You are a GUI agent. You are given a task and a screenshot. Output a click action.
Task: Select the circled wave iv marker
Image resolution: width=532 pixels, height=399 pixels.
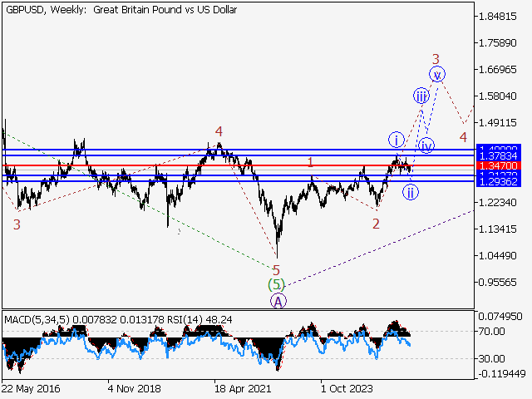coord(426,146)
